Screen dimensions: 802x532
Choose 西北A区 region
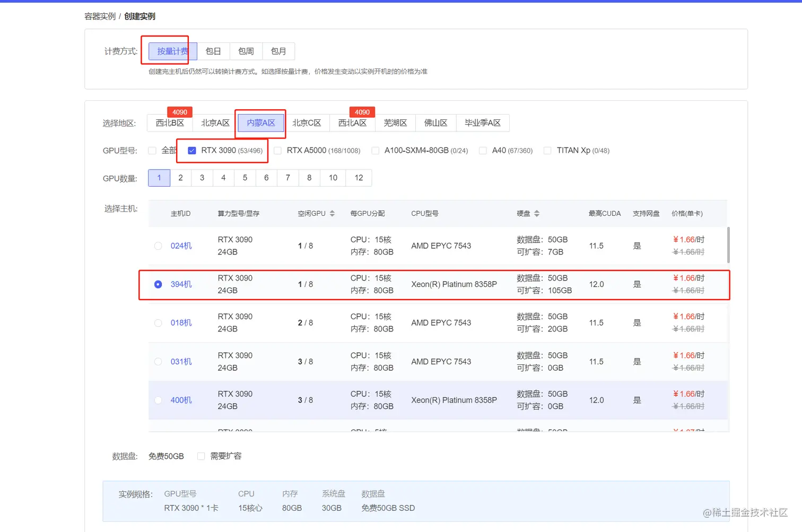coord(352,123)
